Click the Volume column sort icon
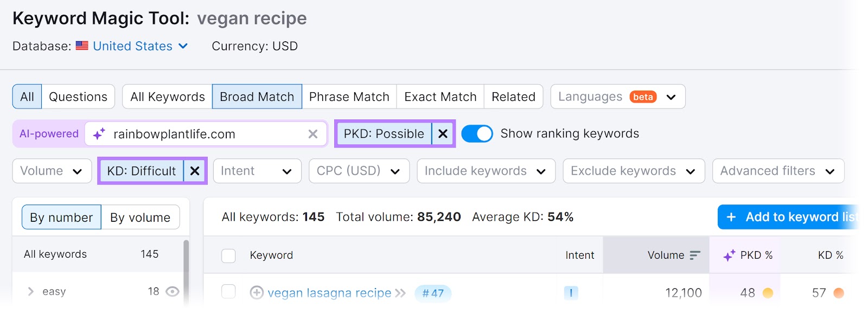The width and height of the screenshot is (868, 313). coord(695,255)
